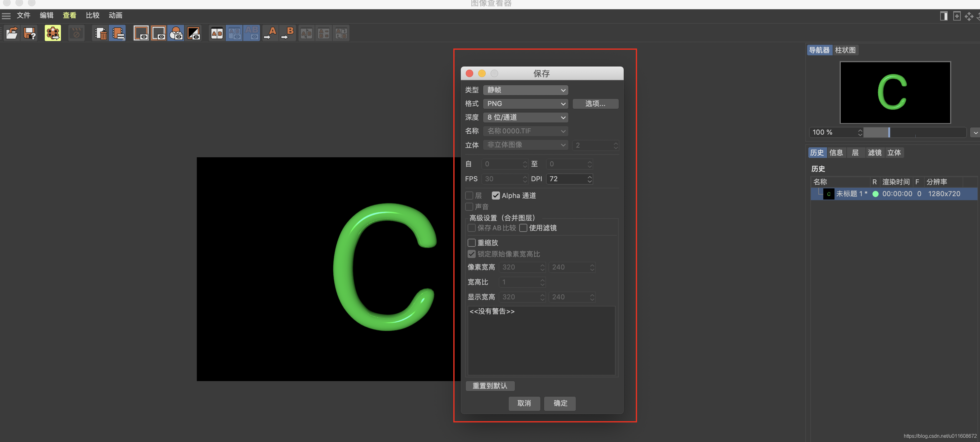Open the 深度 8 位/通道 dropdown

(x=525, y=117)
